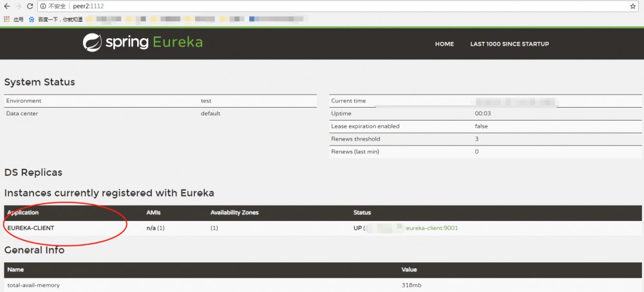The image size is (644, 292).
Task: Select the Current time label
Action: point(348,101)
